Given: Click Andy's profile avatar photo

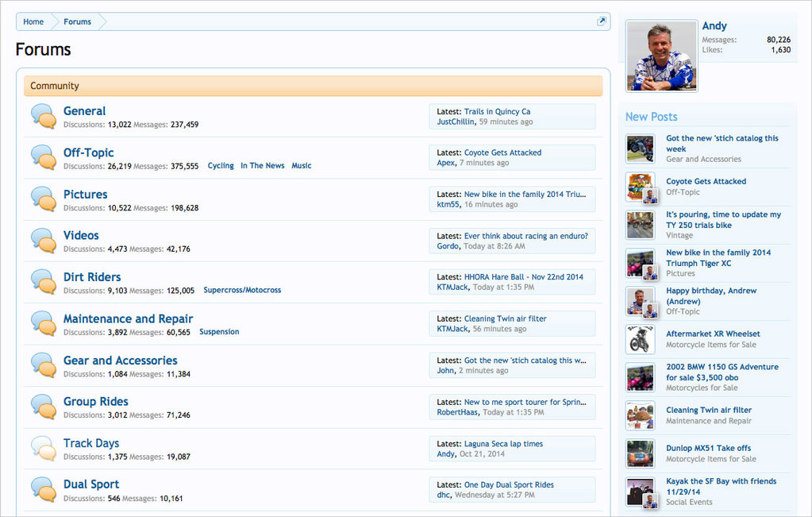Looking at the screenshot, I should click(x=661, y=56).
